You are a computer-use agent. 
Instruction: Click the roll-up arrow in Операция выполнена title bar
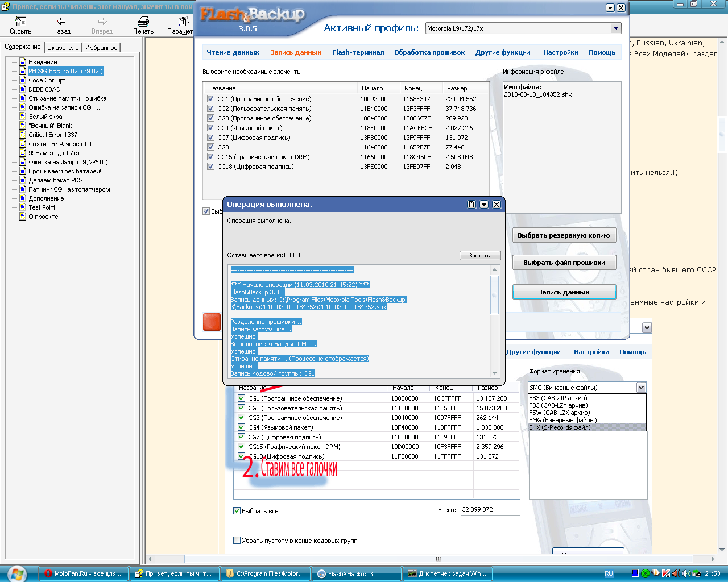484,205
